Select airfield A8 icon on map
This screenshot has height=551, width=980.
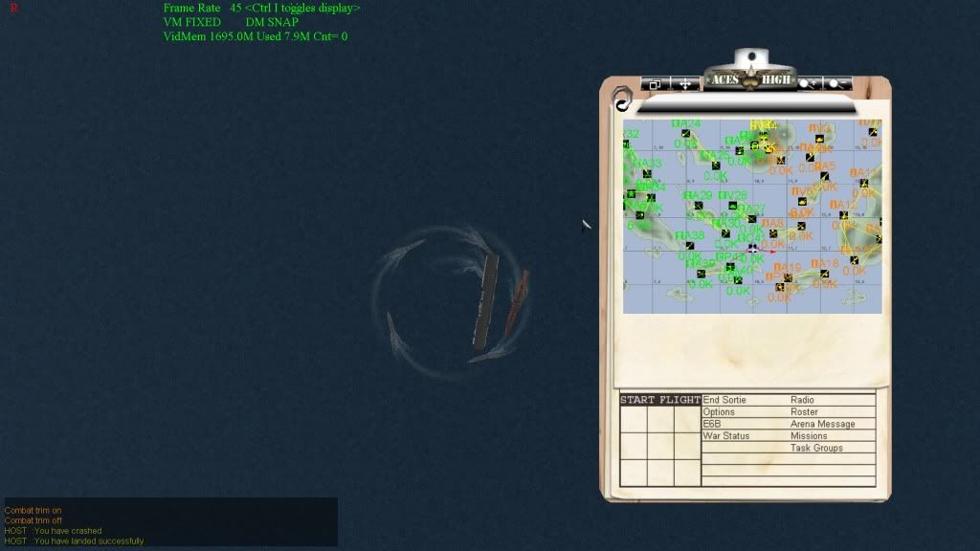(x=773, y=233)
